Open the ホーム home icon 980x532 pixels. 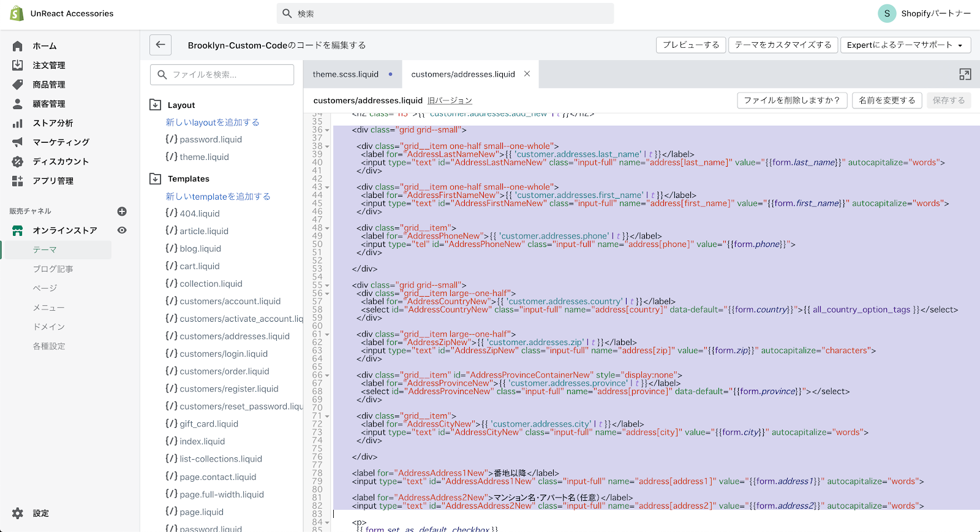[18, 46]
